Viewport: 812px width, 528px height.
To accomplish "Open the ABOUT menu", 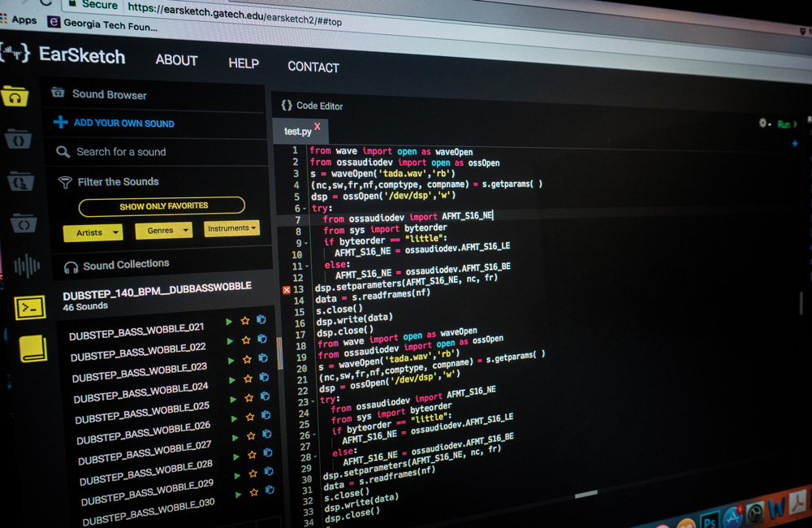I will [176, 60].
